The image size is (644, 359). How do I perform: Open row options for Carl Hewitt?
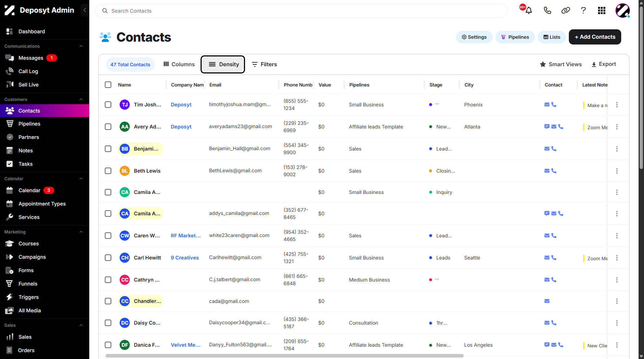617,258
